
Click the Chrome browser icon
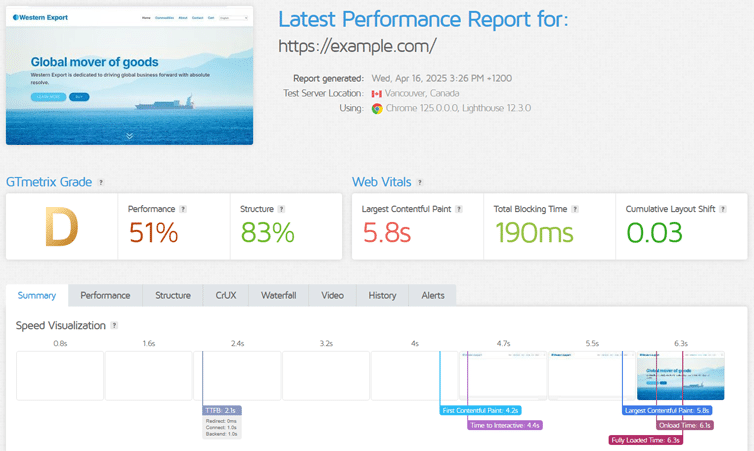click(x=377, y=109)
